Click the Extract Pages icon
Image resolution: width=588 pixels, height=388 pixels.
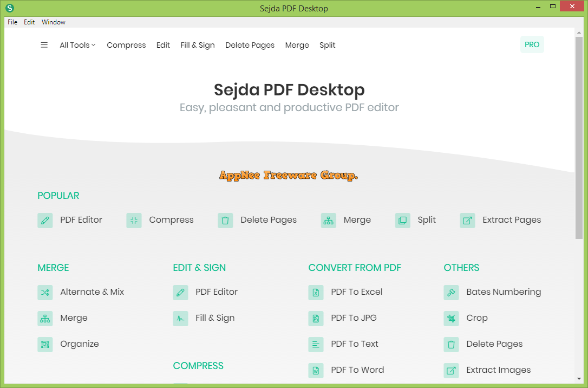pyautogui.click(x=467, y=220)
